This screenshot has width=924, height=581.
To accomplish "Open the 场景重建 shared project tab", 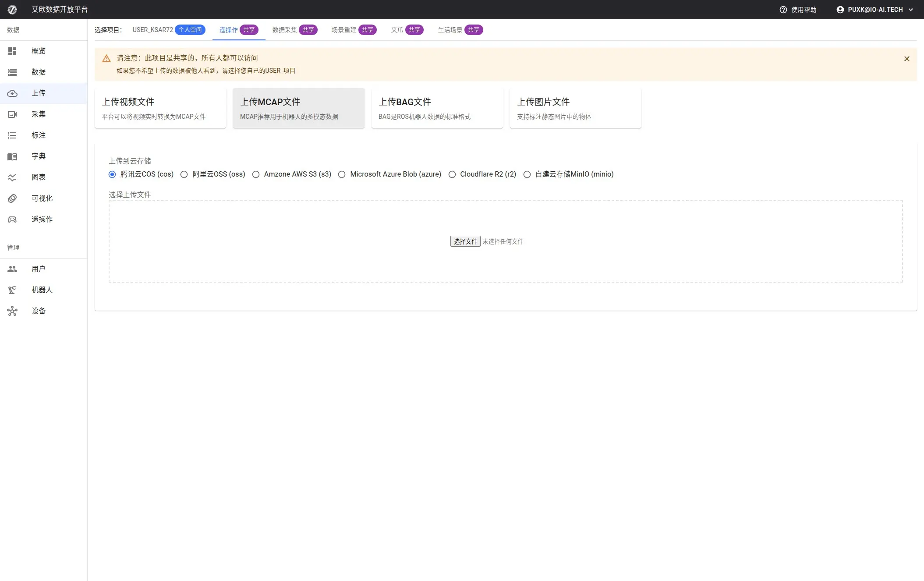I will [x=354, y=30].
